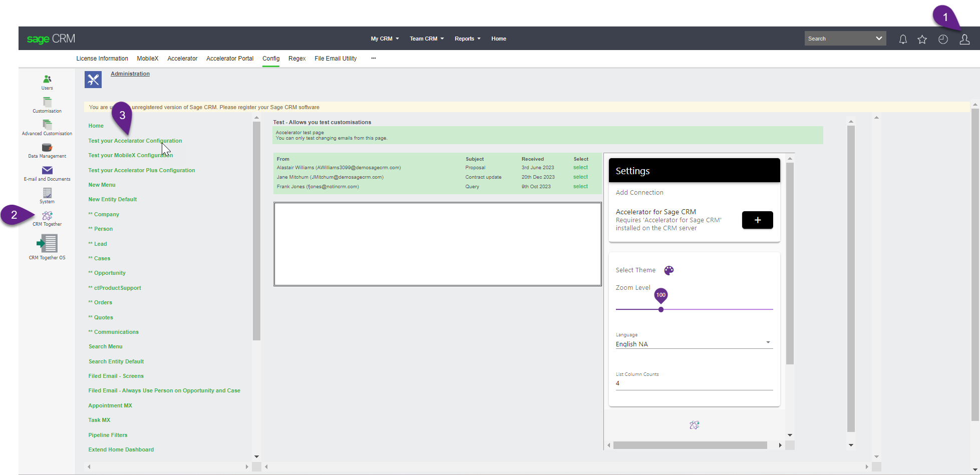This screenshot has width=980, height=475.
Task: Click the Administration breadcrumb link
Action: 130,74
